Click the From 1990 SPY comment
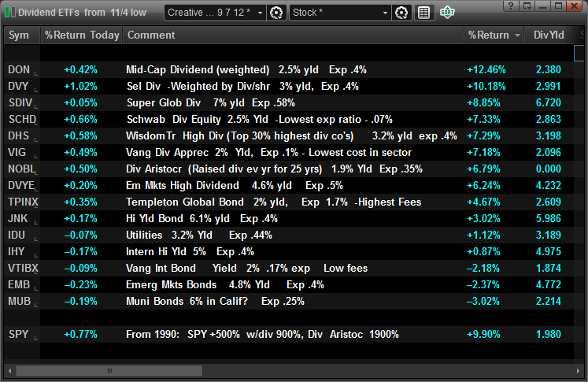 click(262, 334)
